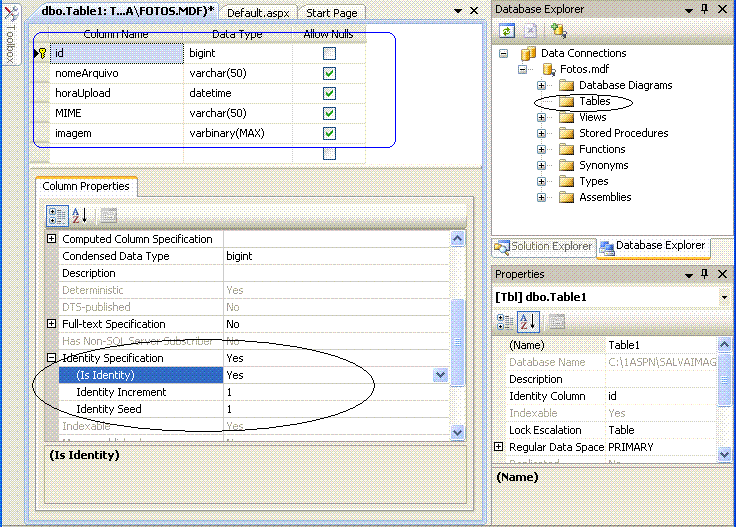Uncheck Allow Nulls for horaUpload
Screen dimensions: 736x527
329,93
